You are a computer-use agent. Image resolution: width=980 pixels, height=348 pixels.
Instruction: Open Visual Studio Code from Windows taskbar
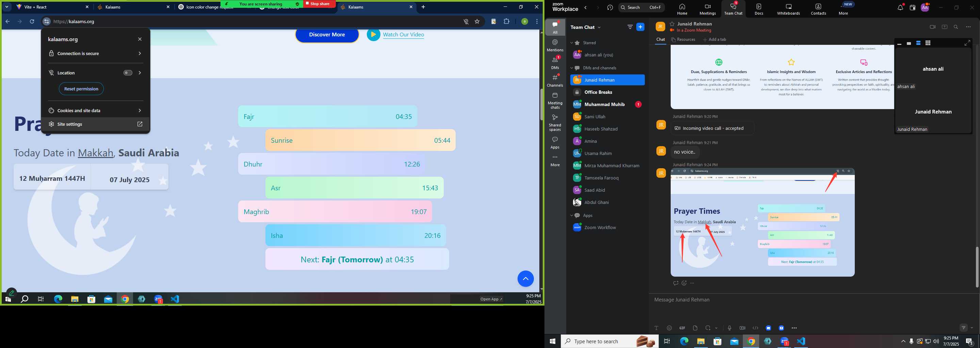[801, 341]
